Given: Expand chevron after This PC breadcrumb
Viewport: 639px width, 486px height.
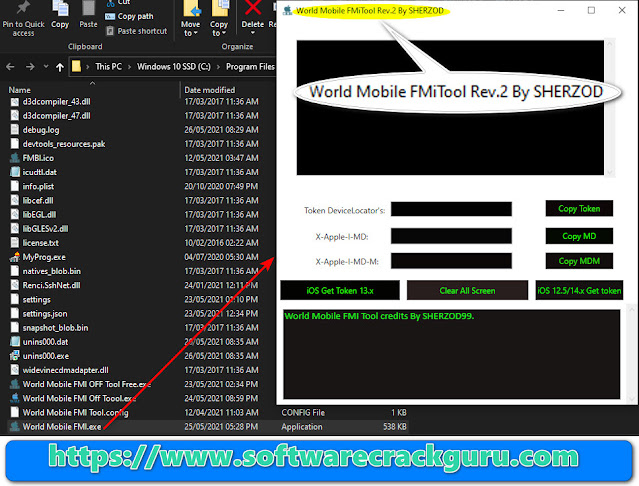Looking at the screenshot, I should click(129, 67).
